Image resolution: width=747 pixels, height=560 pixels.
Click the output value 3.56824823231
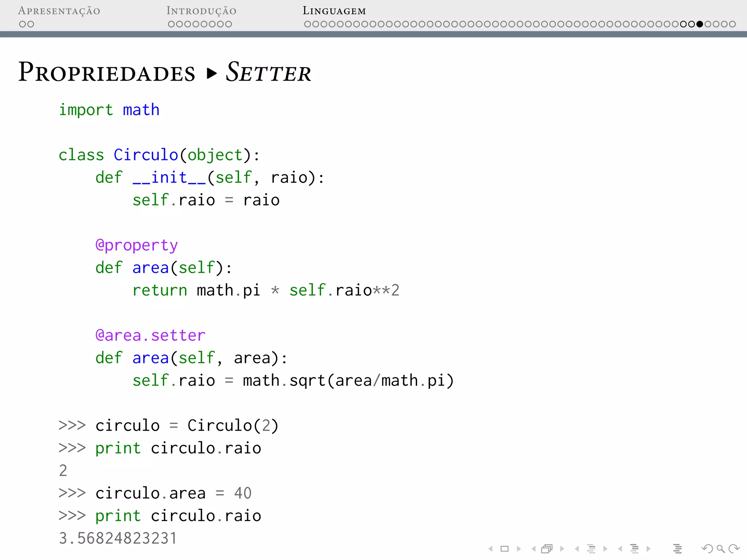pyautogui.click(x=118, y=538)
